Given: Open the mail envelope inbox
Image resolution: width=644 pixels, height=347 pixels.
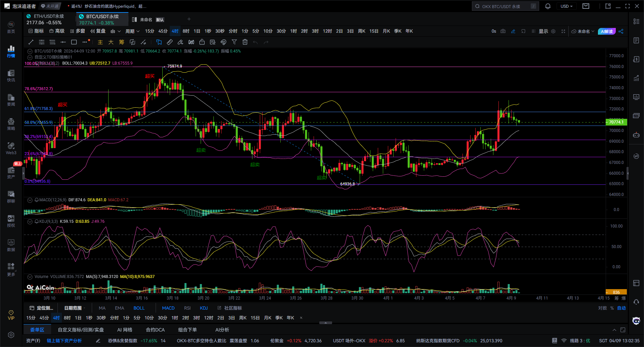Looking at the screenshot, I should (586, 6).
